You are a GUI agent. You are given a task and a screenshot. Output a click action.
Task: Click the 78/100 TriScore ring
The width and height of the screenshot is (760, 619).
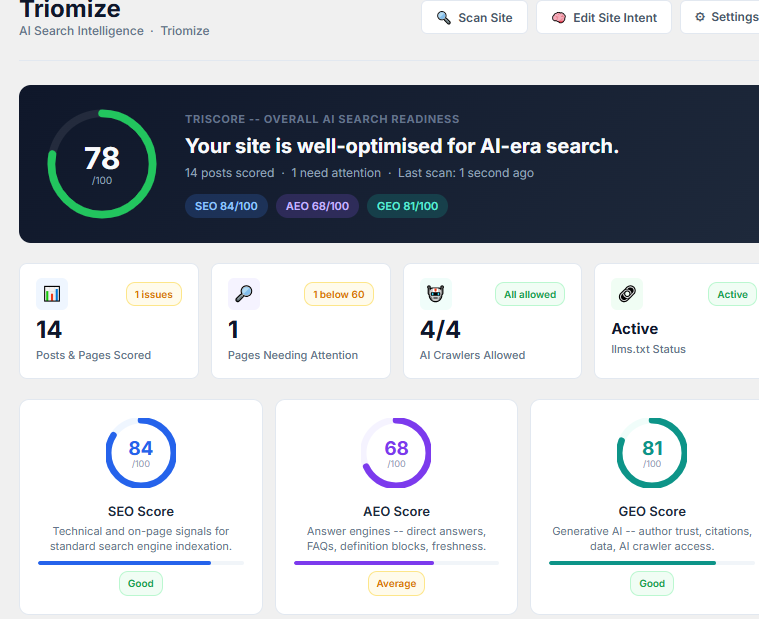pyautogui.click(x=102, y=164)
